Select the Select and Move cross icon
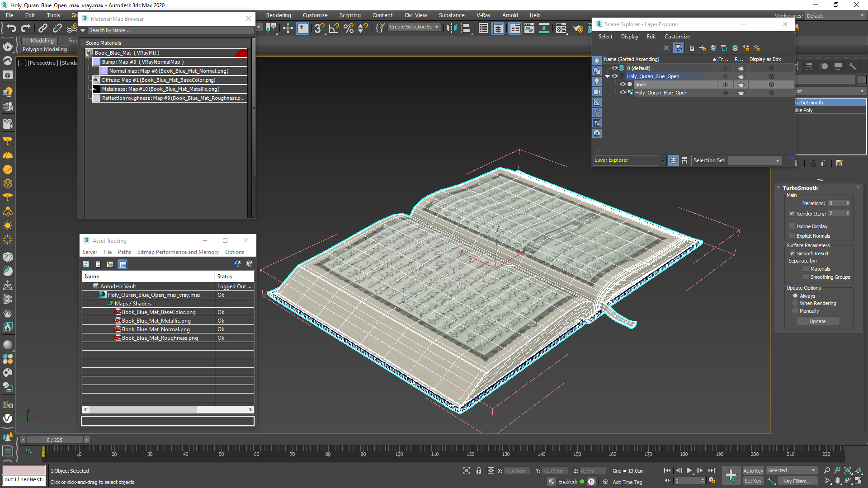This screenshot has height=488, width=868. coord(288,28)
